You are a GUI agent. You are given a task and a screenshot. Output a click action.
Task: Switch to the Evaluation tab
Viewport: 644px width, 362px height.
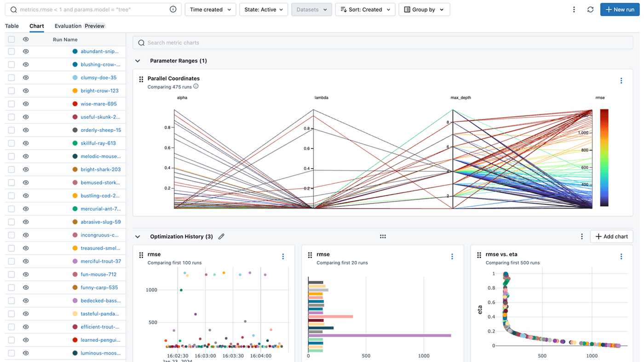[67, 26]
